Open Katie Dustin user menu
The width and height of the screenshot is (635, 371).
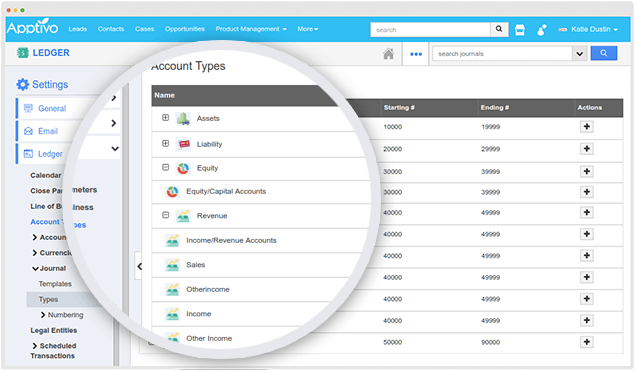[588, 29]
